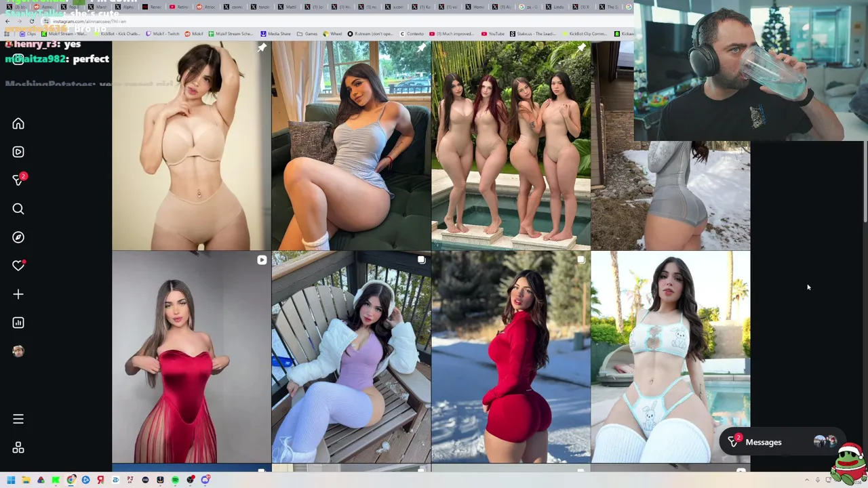Click the Also from Meta icon
The width and height of the screenshot is (868, 488).
pyautogui.click(x=18, y=447)
